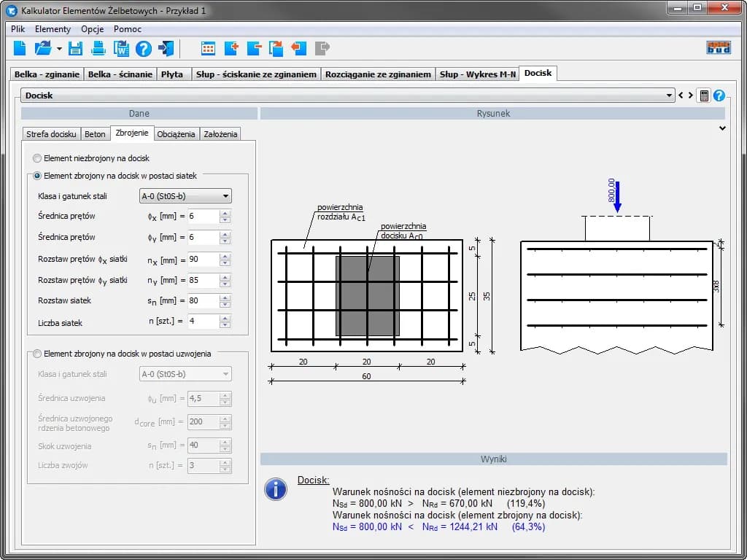Image resolution: width=747 pixels, height=560 pixels.
Task: Open the table grid toolbar icon
Action: tap(208, 49)
